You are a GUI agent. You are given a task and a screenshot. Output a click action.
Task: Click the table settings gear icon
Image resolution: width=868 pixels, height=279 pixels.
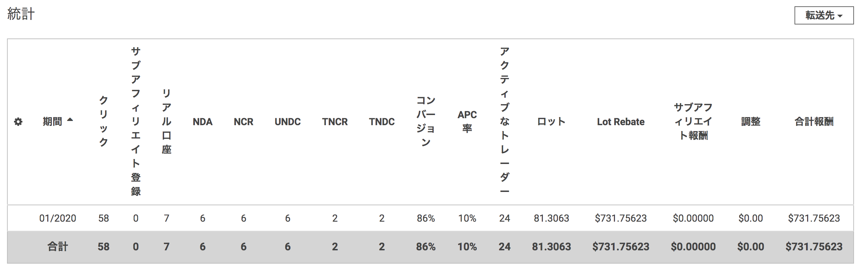[18, 122]
